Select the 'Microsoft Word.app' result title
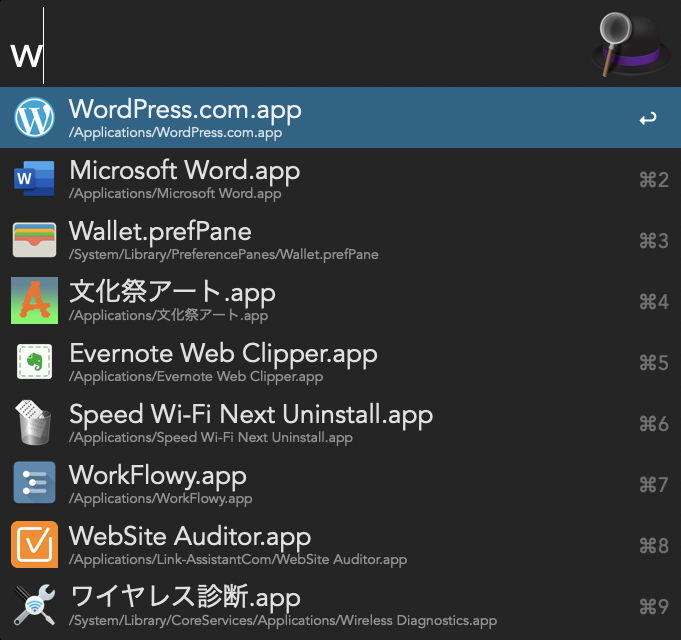 click(x=185, y=171)
